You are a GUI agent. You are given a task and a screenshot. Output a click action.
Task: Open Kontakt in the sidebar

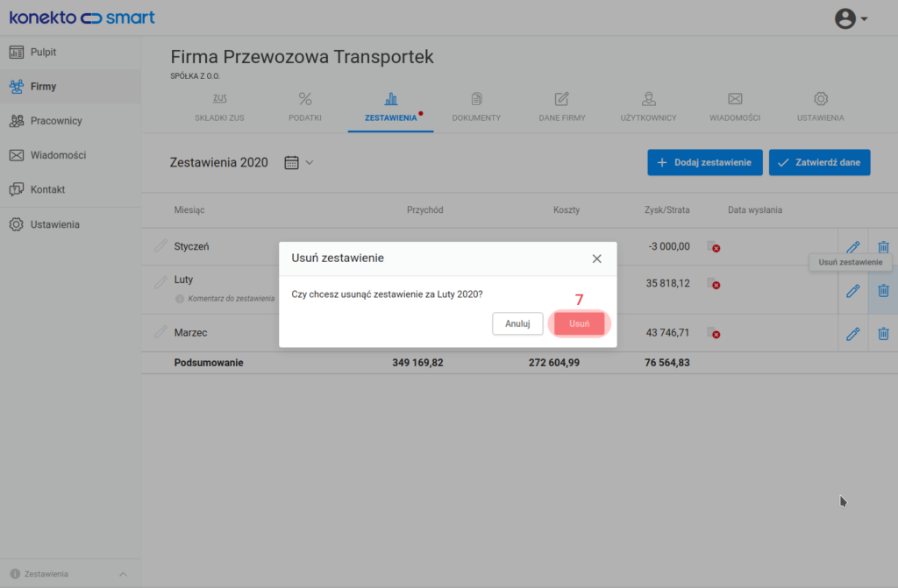coord(70,189)
